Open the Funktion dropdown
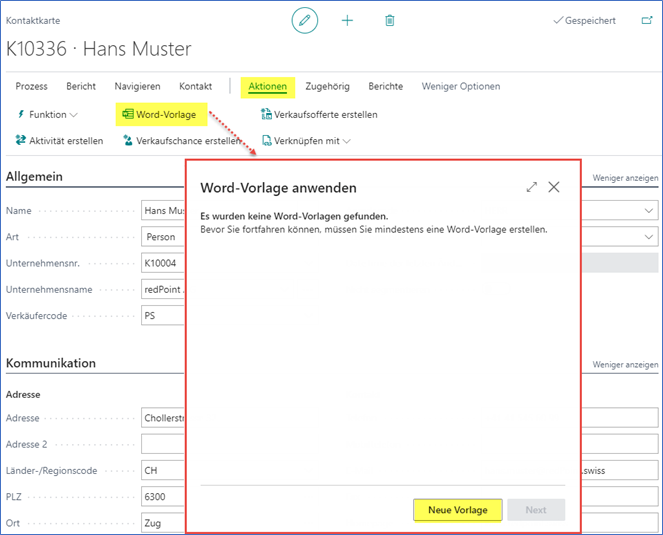 coord(47,115)
